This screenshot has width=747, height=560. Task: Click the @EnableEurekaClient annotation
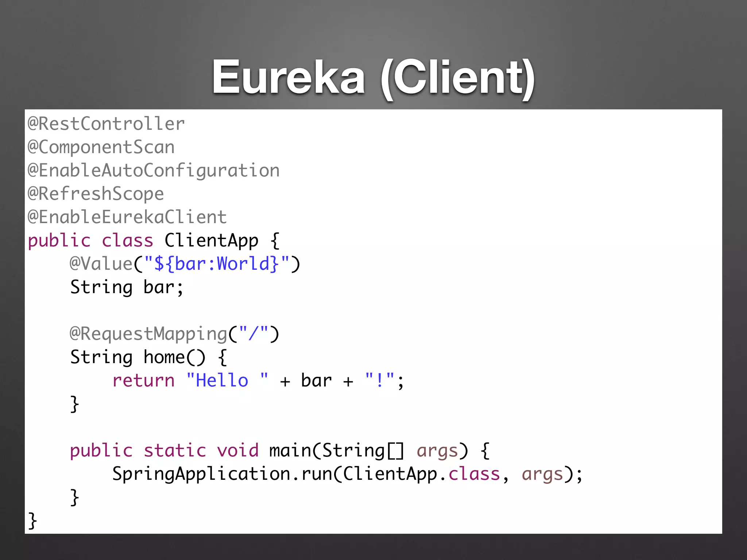tap(128, 217)
